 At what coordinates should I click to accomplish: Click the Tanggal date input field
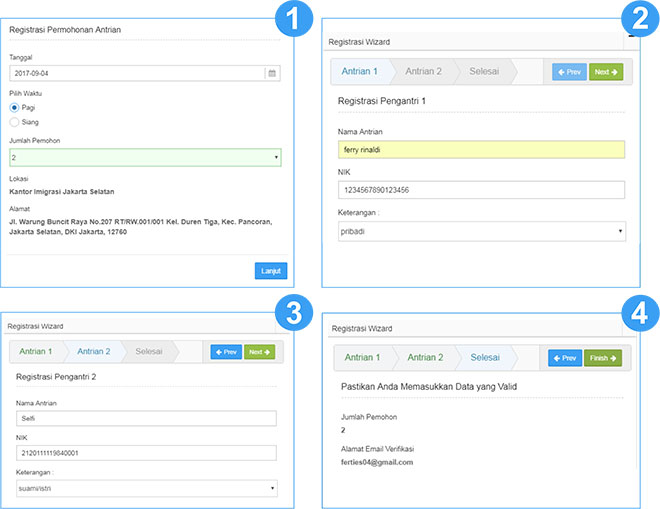136,73
